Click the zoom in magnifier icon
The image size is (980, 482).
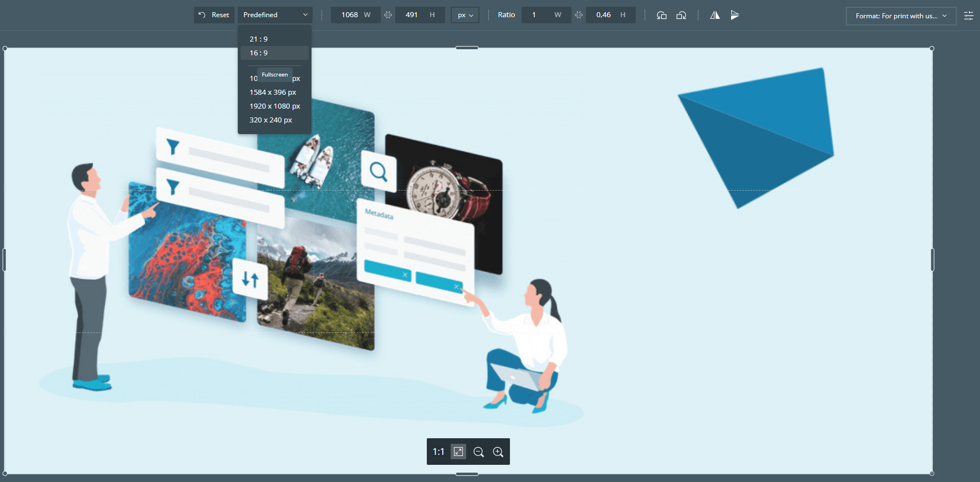click(x=498, y=452)
